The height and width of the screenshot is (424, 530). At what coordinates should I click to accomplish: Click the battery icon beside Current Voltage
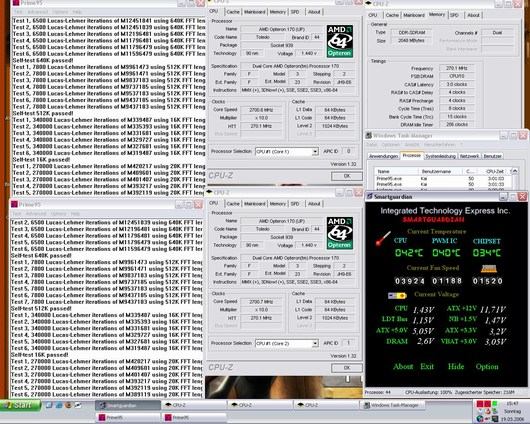(397, 296)
